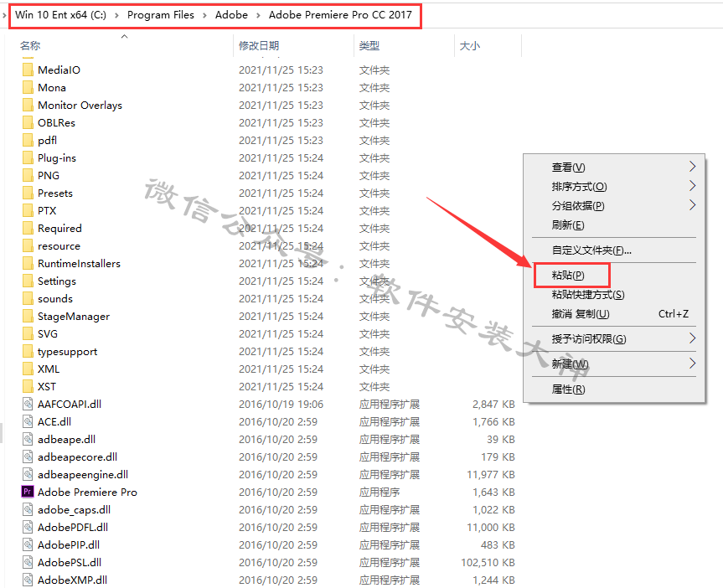Go to Win 10 Ent x64 (C:) in address bar
This screenshot has height=588, width=723.
click(x=60, y=15)
